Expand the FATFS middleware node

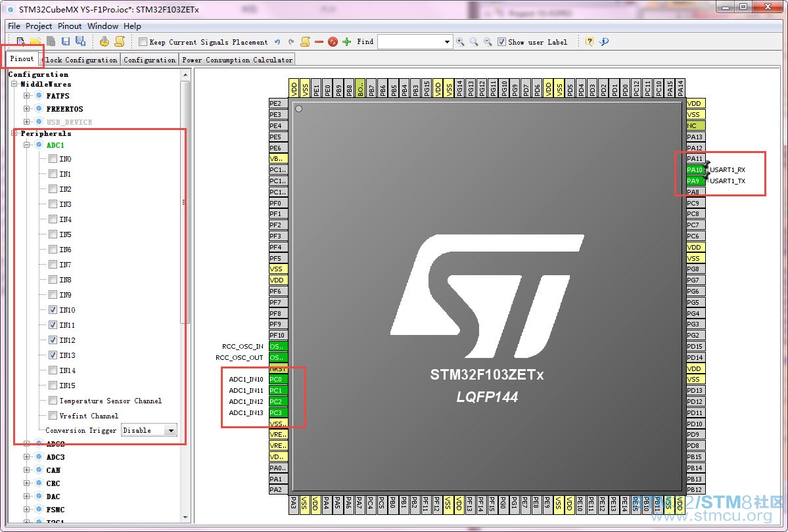pos(27,95)
